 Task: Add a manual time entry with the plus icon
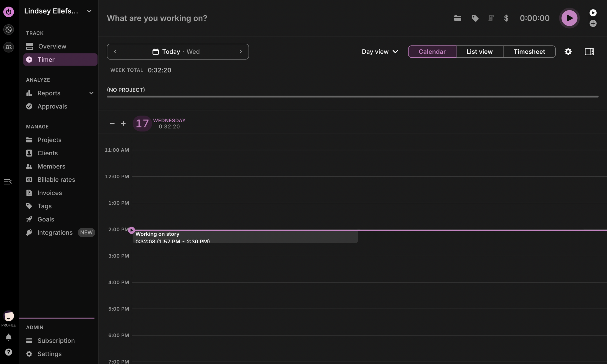(x=593, y=24)
